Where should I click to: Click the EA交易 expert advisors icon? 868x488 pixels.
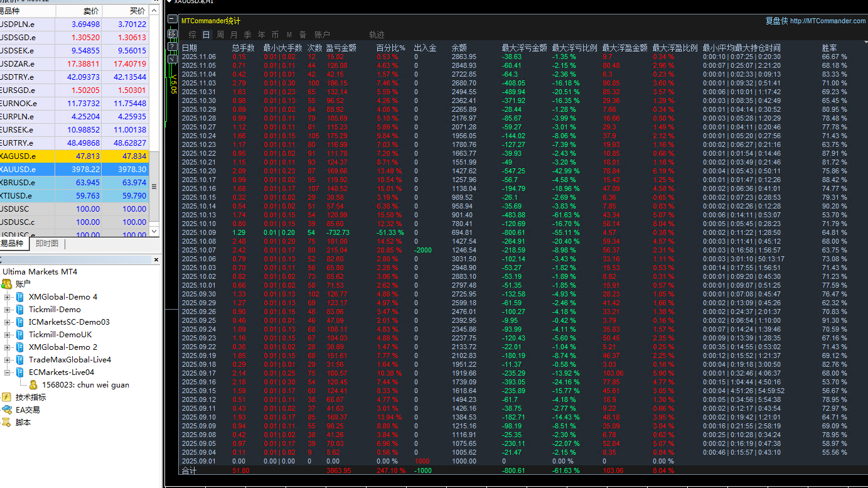7,409
